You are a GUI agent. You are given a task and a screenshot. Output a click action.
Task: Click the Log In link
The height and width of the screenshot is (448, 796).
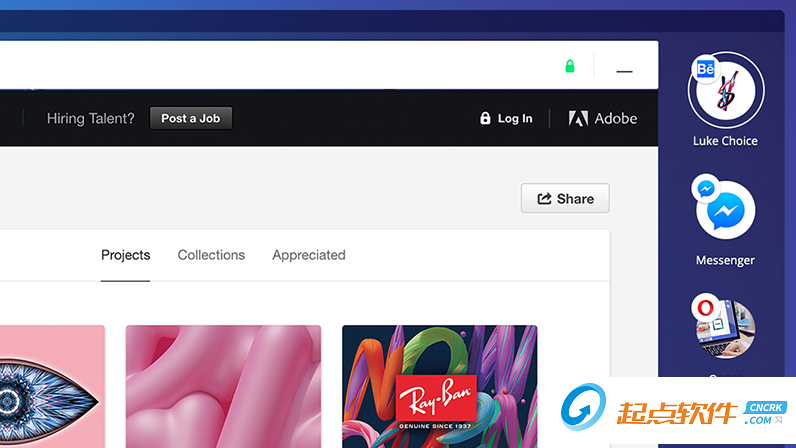tap(506, 118)
